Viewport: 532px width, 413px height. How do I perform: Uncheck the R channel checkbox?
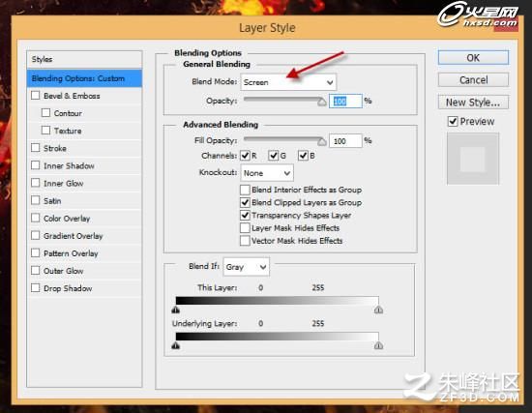[x=245, y=156]
